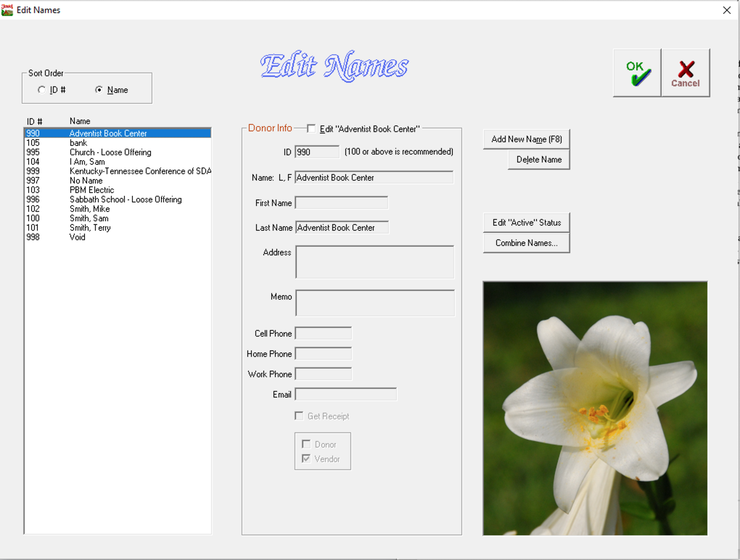Image resolution: width=740 pixels, height=560 pixels.
Task: Choose Smith, Terry from the list
Action: [x=90, y=228]
